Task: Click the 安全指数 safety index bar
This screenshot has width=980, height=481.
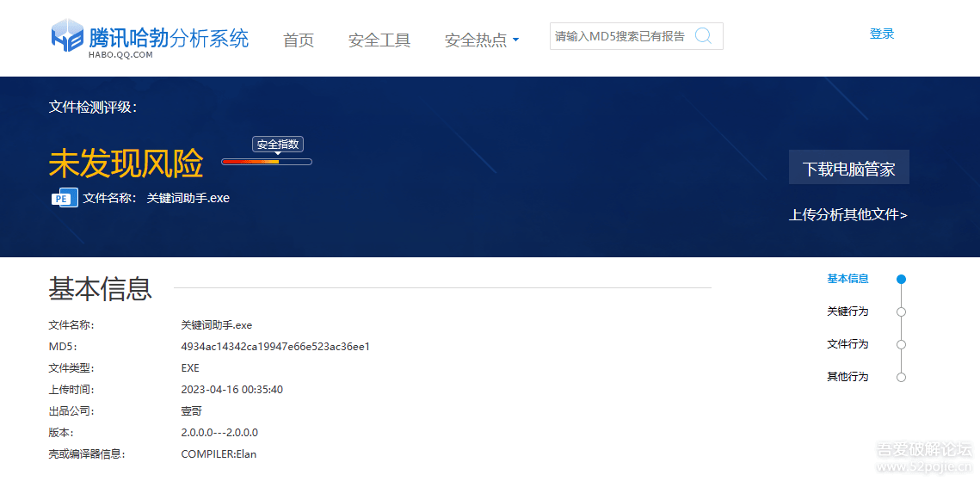Action: click(267, 162)
